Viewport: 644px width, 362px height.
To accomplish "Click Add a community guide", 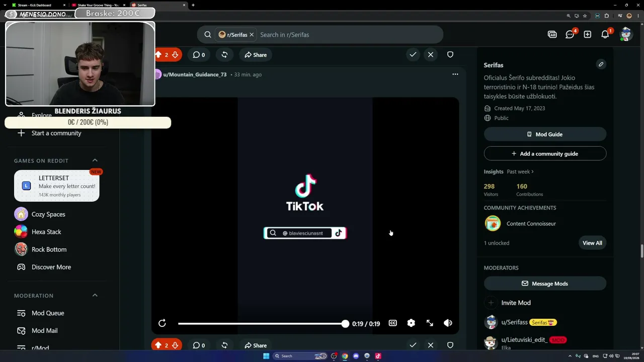I will [545, 153].
